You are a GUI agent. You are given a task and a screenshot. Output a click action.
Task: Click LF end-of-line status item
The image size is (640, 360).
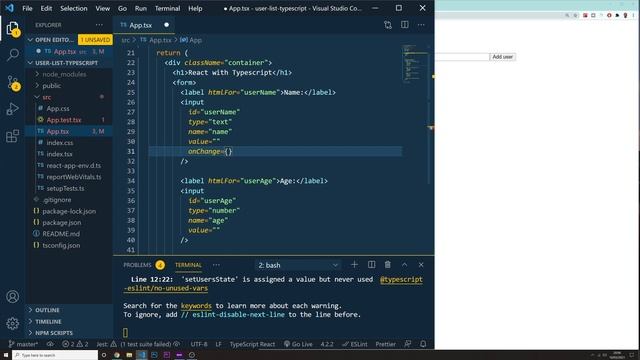[x=218, y=344]
